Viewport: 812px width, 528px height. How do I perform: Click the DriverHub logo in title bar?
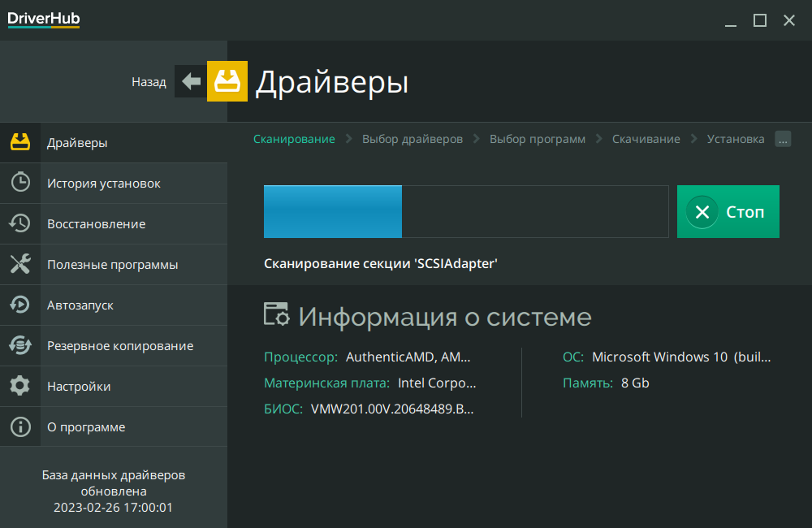click(x=44, y=19)
